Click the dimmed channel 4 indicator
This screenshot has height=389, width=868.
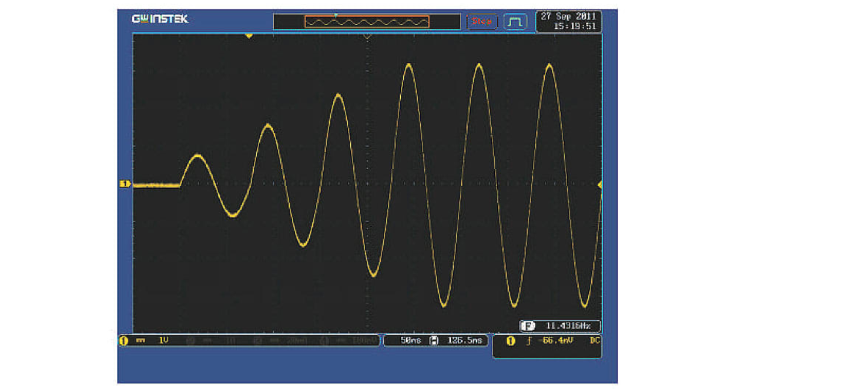324,340
